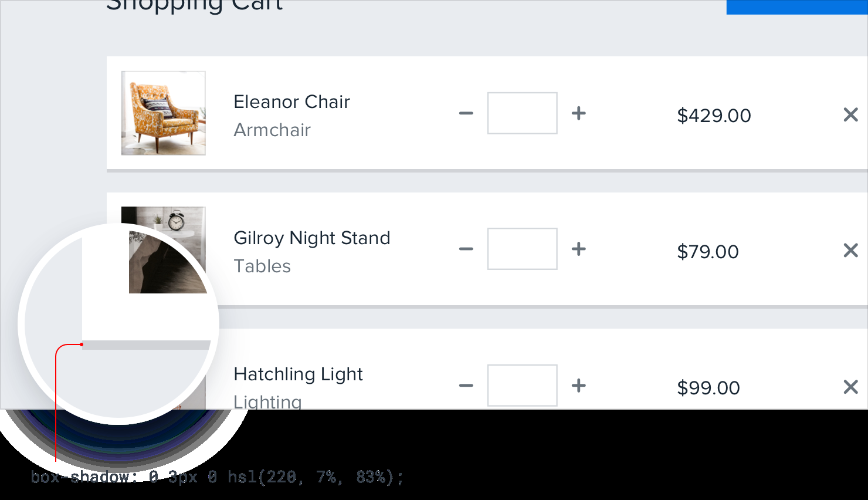The image size is (868, 500).
Task: Remove Gilroy Night Stand from cart
Action: tap(850, 251)
